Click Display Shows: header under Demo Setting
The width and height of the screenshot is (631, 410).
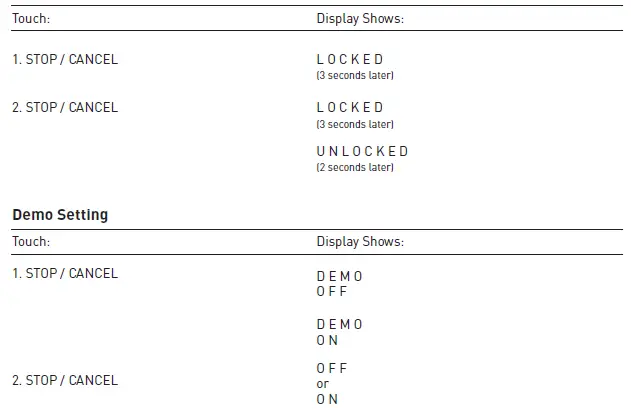click(x=360, y=241)
